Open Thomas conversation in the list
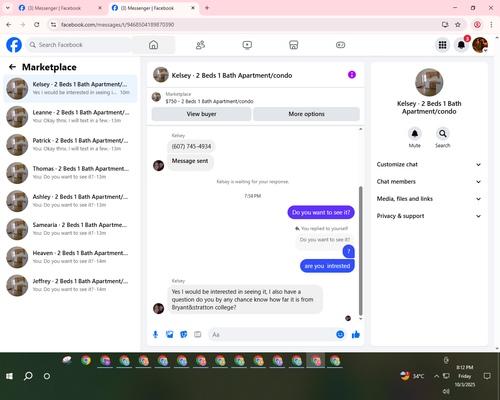 click(70, 173)
